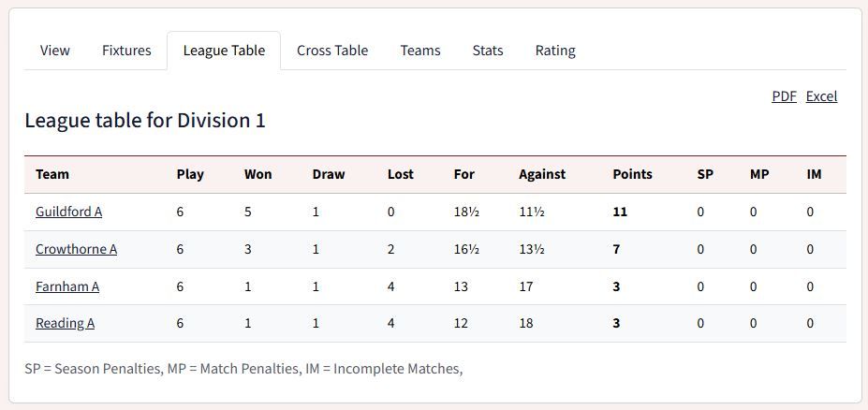View the Reading A team
868x410 pixels.
point(65,323)
